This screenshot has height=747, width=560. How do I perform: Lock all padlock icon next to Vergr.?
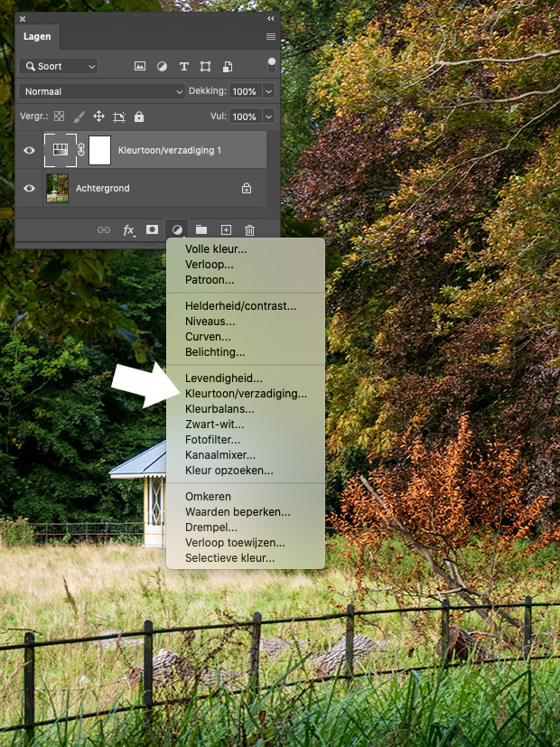(x=138, y=117)
